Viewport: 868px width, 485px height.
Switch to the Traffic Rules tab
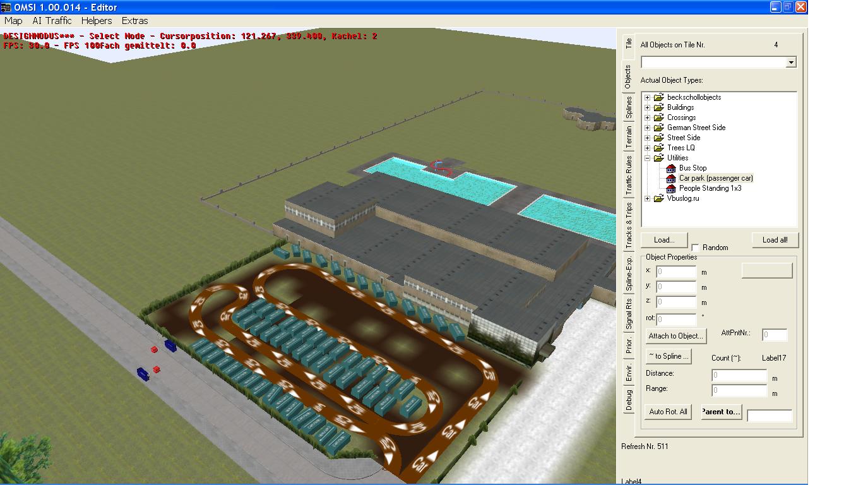click(628, 175)
